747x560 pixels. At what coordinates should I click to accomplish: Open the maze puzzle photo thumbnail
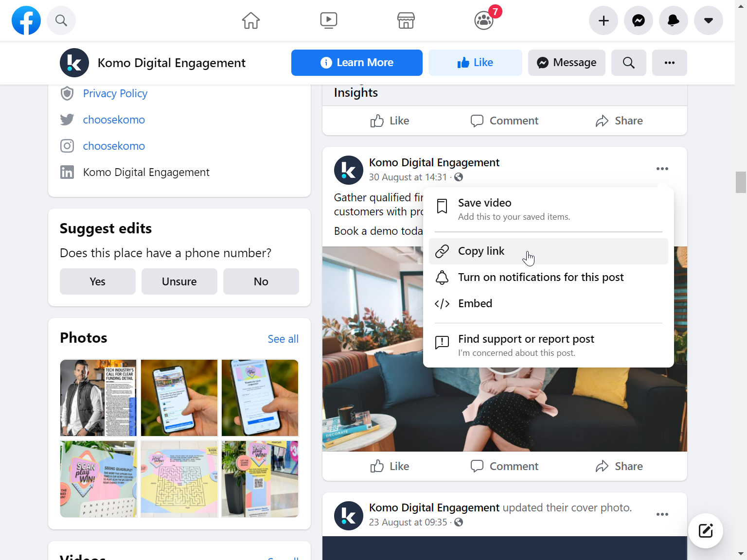point(179,479)
